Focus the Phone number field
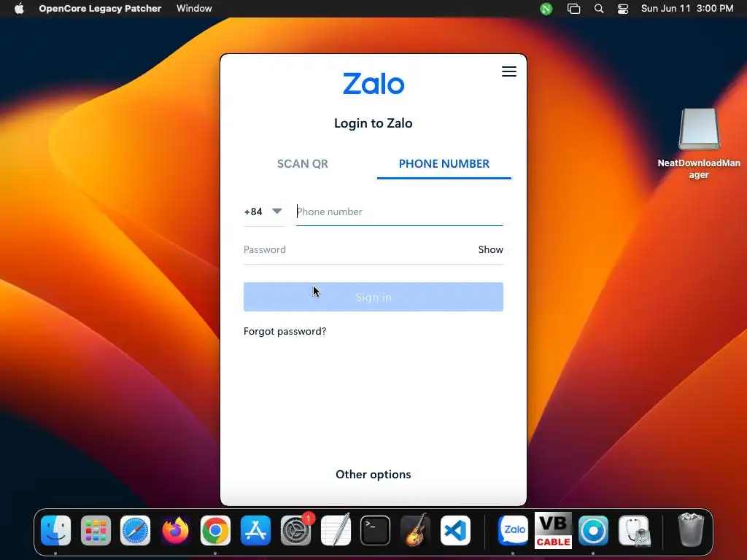The image size is (747, 560). 399,212
